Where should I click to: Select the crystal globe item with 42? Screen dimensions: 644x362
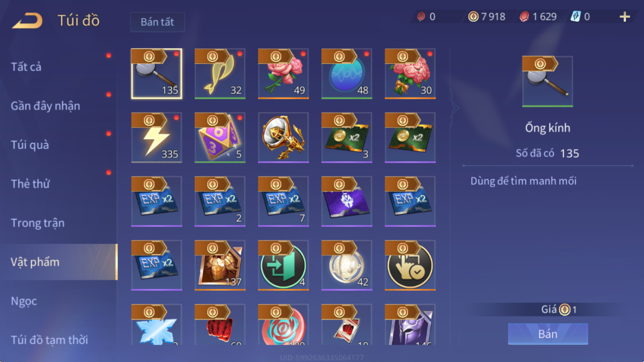347,265
